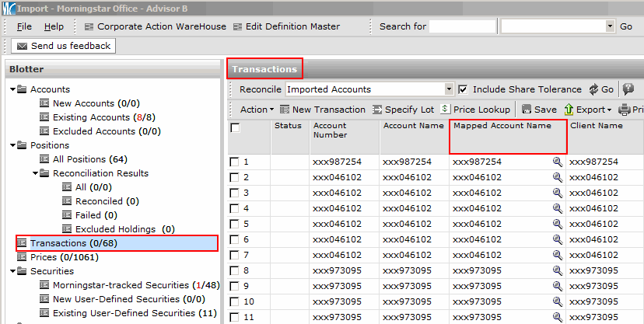Expand the Action dropdown menu
Viewport: 644px width, 324px height.
(x=257, y=110)
